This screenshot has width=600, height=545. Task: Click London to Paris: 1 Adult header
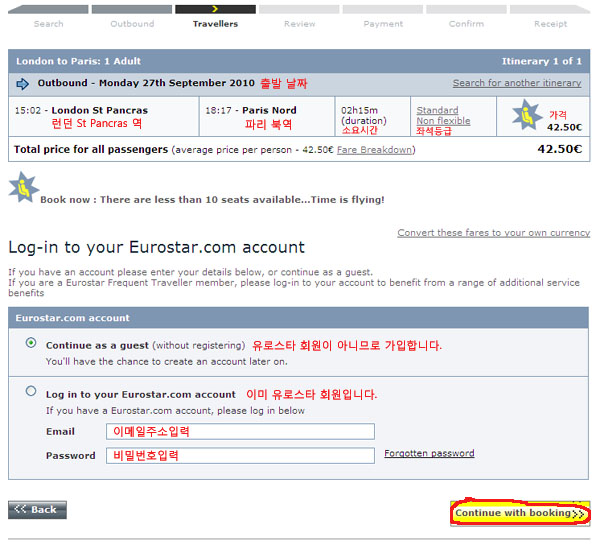[78, 61]
